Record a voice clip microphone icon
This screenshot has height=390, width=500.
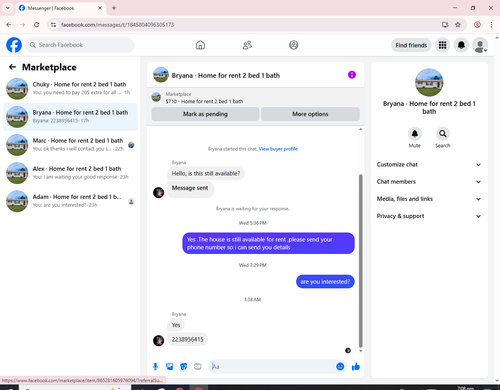pos(155,367)
